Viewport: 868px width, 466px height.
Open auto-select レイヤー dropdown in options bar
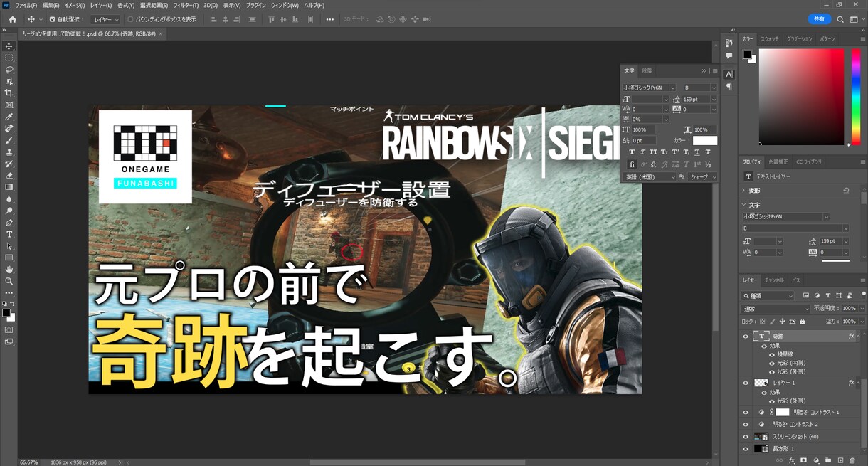107,19
